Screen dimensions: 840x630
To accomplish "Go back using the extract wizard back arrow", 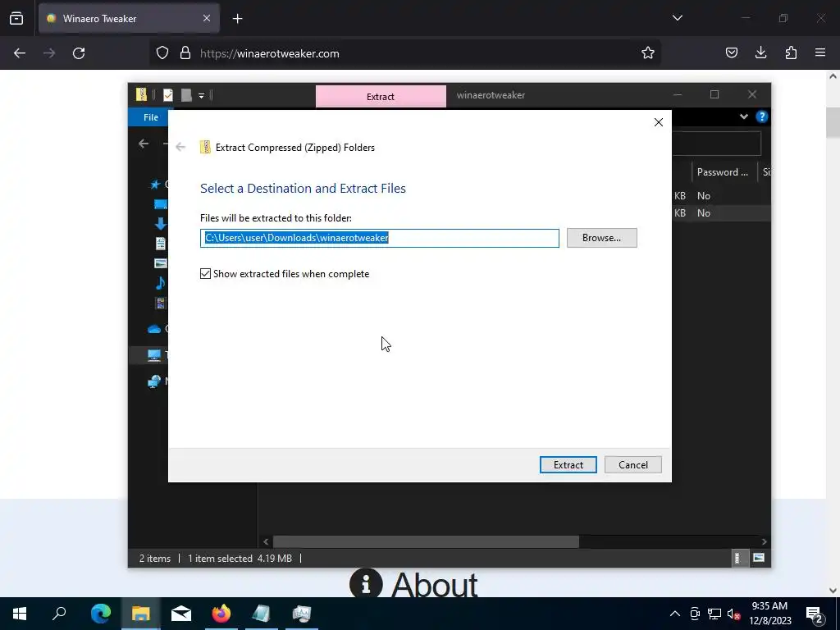I will click(180, 147).
